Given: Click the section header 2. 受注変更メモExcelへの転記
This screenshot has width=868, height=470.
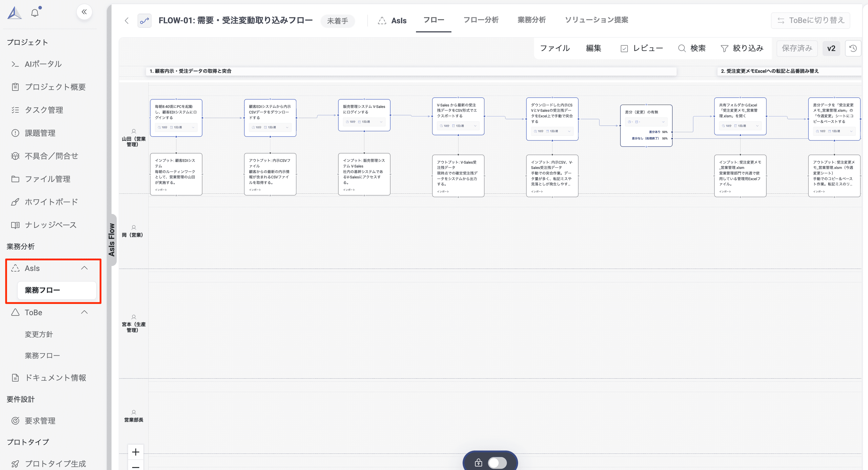Looking at the screenshot, I should (x=790, y=71).
